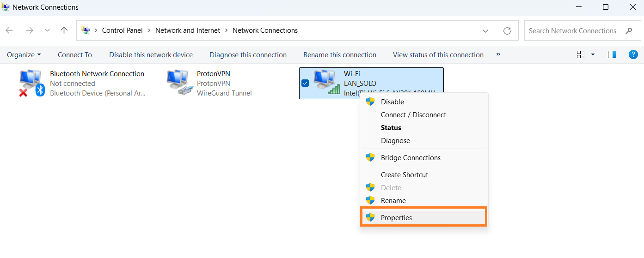Open Network and Internet breadcrumb link
The image size is (644, 258).
pos(188,30)
